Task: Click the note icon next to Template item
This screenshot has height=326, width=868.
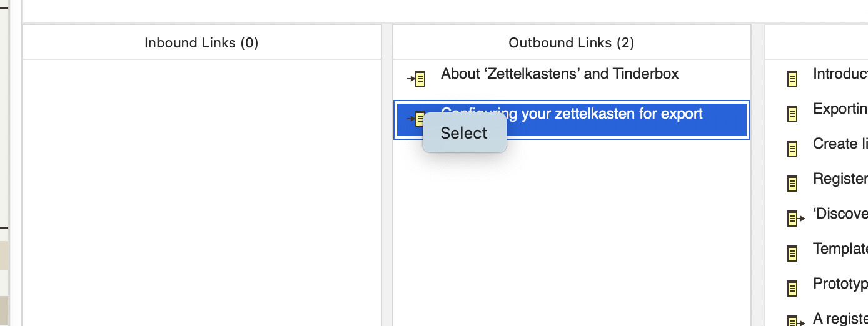Action: (x=792, y=254)
